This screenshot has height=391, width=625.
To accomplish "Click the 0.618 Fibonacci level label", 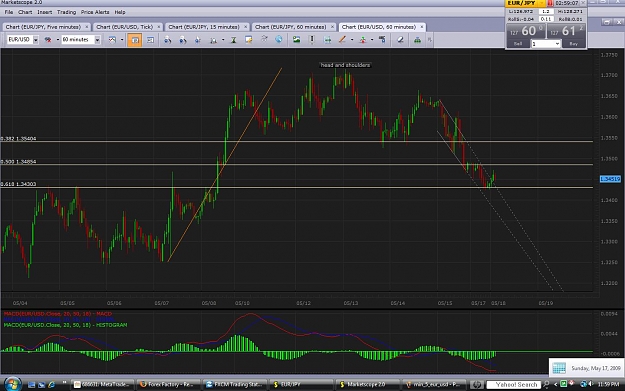I will coord(18,184).
